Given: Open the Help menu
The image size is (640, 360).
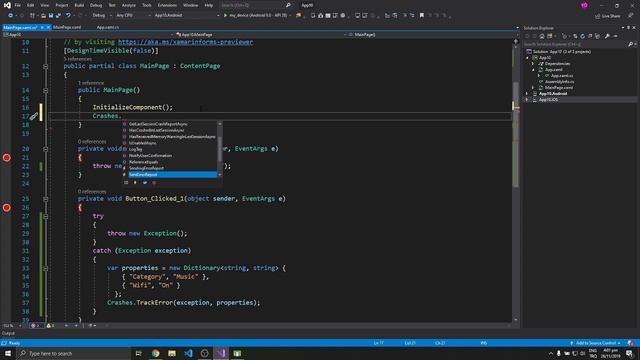Looking at the screenshot, I should coord(209,5).
